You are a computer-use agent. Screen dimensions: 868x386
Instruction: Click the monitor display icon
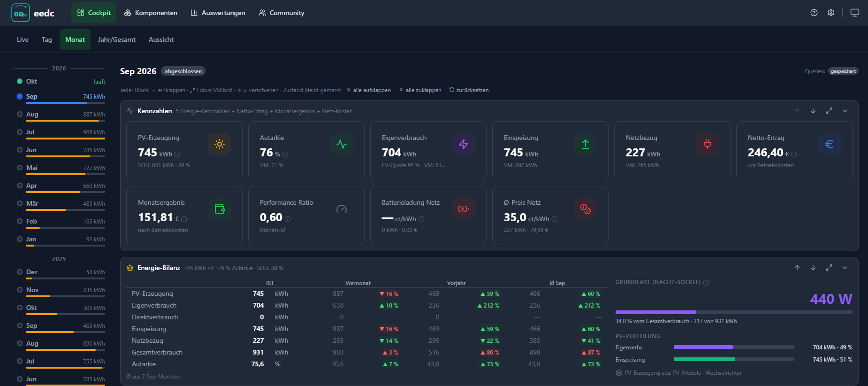point(855,13)
